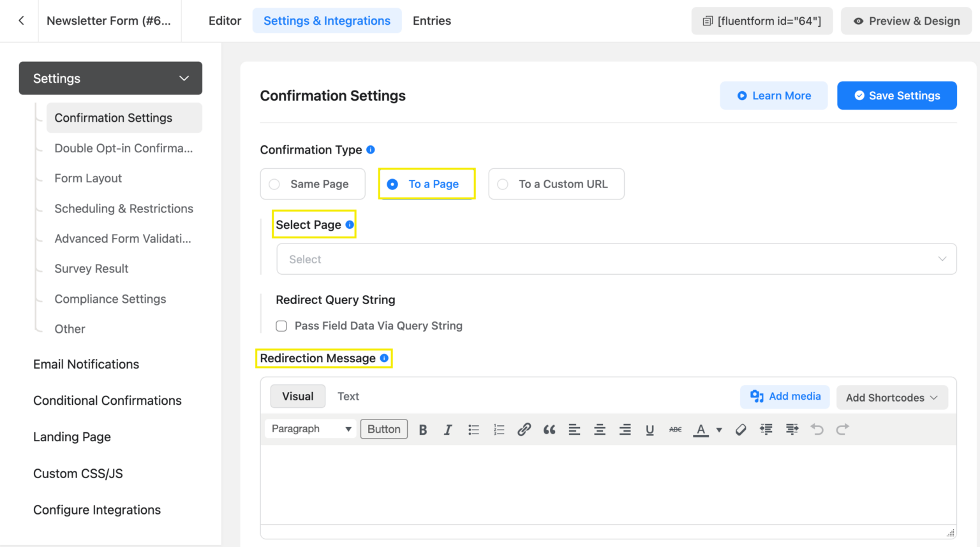Viewport: 980px width, 547px height.
Task: Open Email Notifications settings
Action: [x=86, y=364]
